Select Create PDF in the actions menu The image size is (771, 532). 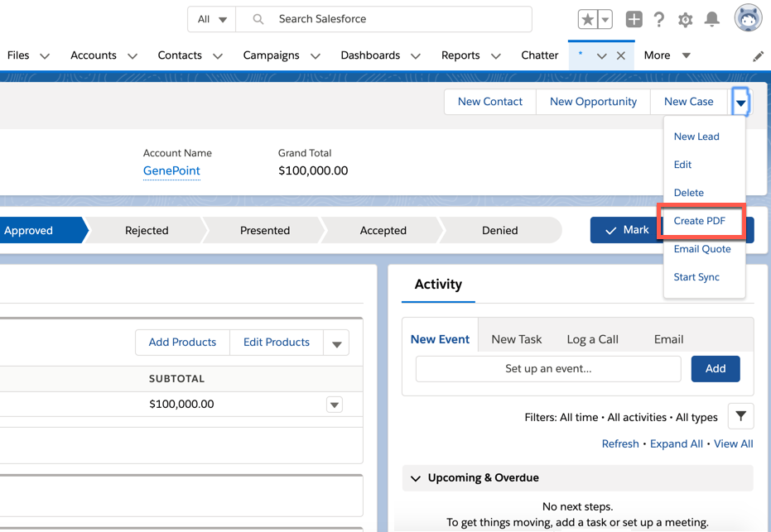coord(699,221)
